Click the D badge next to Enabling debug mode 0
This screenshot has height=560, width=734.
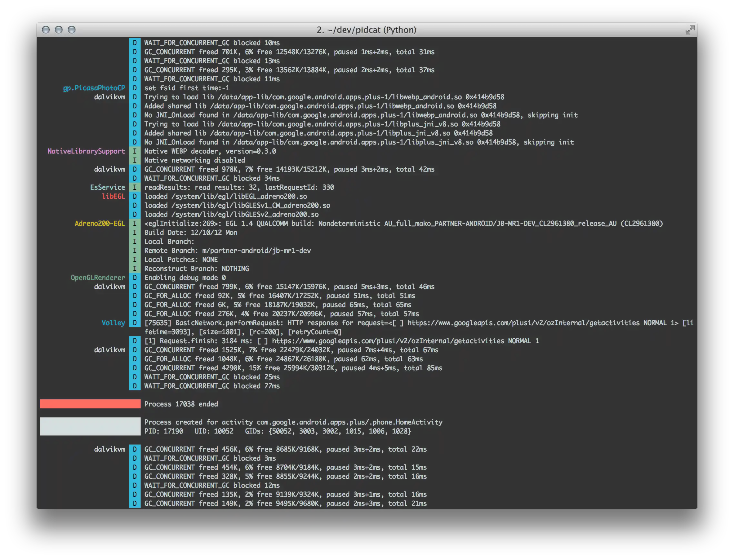click(x=134, y=277)
